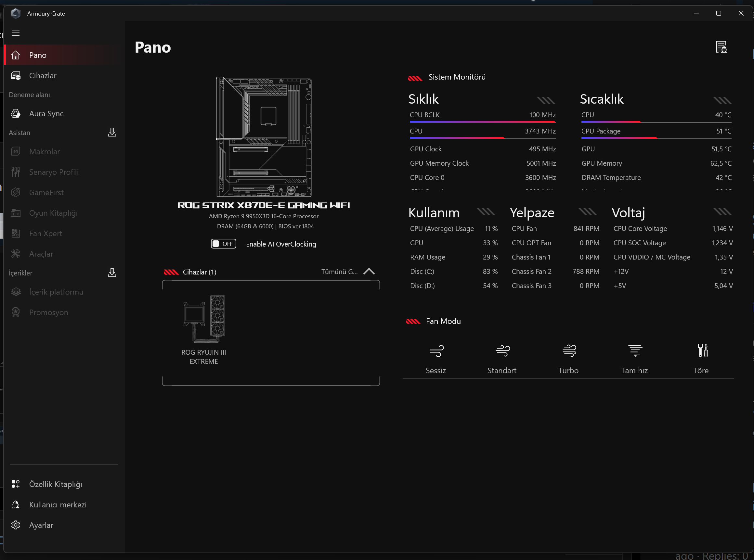This screenshot has width=754, height=560.
Task: Select Töre custom fan mode icon
Action: pos(702,351)
